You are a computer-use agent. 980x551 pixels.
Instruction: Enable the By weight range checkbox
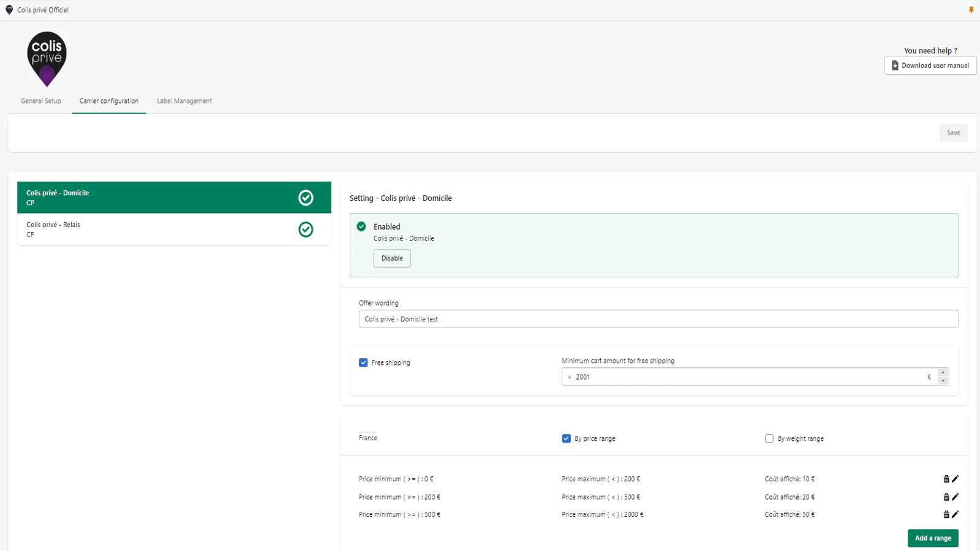click(769, 438)
